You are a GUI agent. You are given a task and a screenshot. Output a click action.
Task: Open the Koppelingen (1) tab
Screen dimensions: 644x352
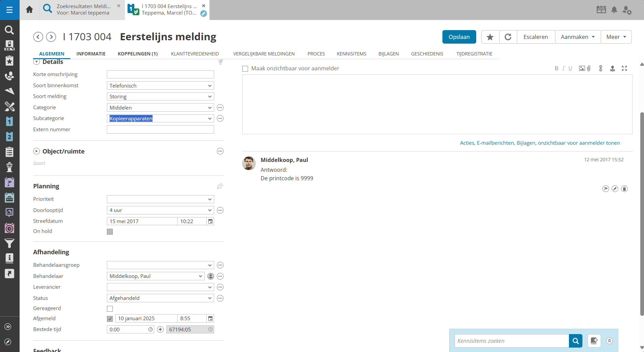pos(138,54)
